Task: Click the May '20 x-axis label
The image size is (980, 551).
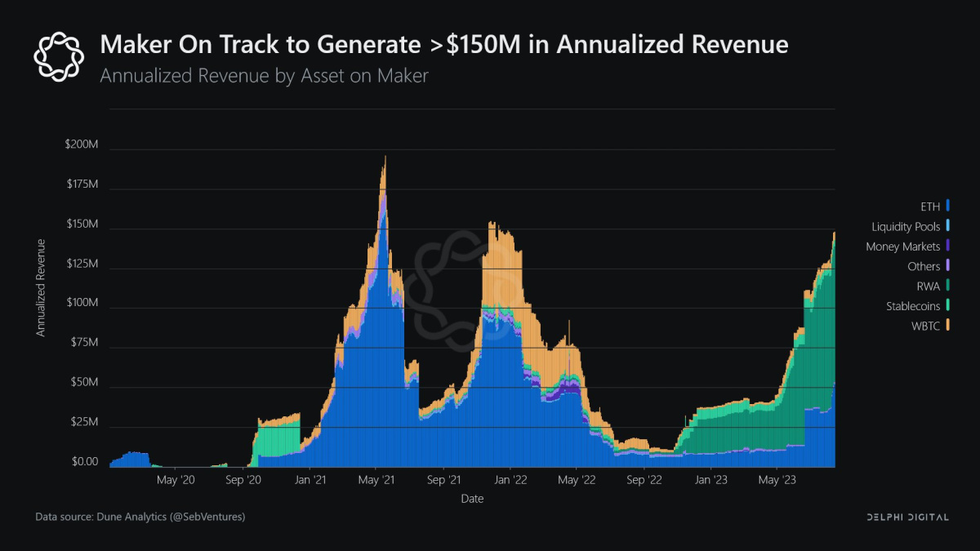Action: tap(176, 481)
